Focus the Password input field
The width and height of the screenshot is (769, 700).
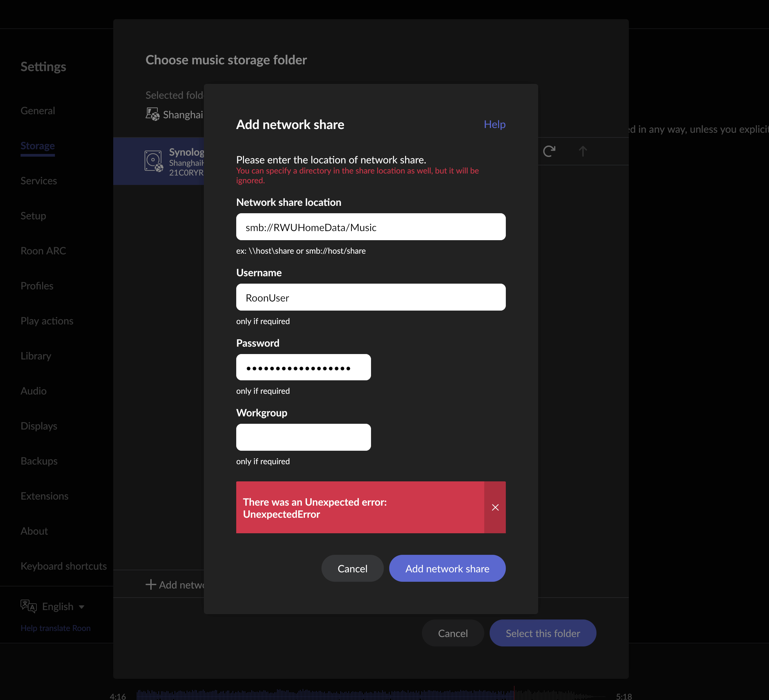coord(303,368)
